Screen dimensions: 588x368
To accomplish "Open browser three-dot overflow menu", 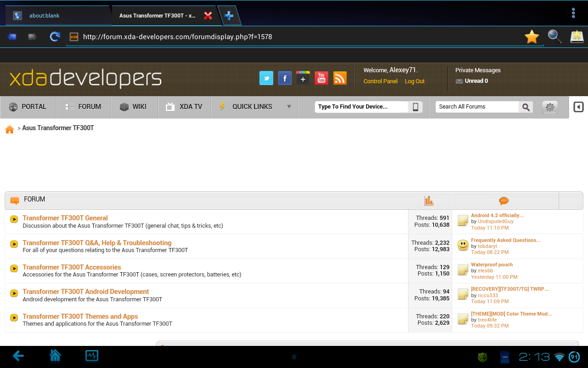I will click(x=573, y=13).
